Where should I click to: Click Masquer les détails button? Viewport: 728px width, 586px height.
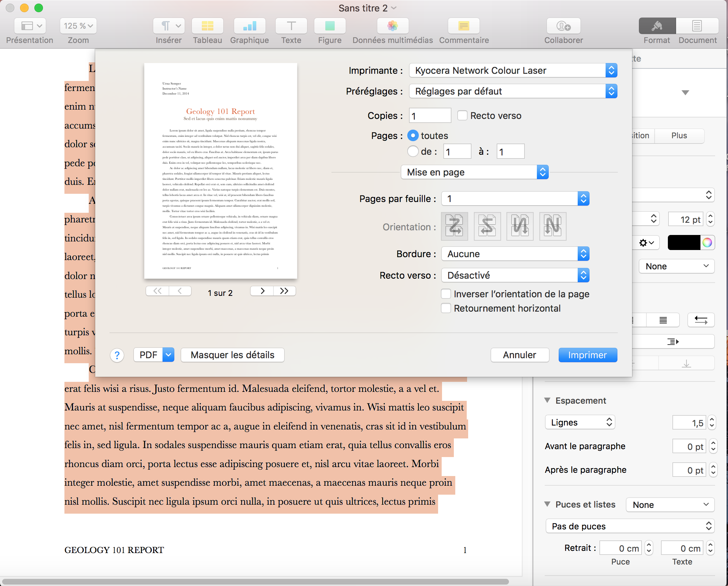(233, 355)
